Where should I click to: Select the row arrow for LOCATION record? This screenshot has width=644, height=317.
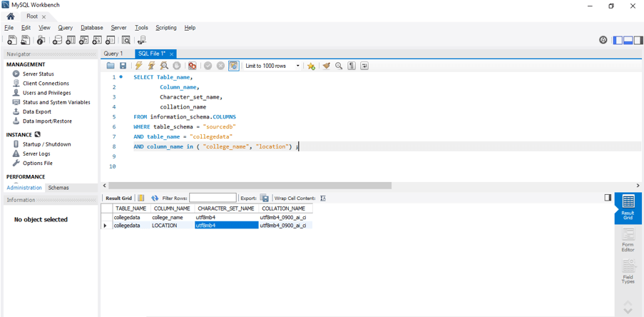tap(106, 226)
